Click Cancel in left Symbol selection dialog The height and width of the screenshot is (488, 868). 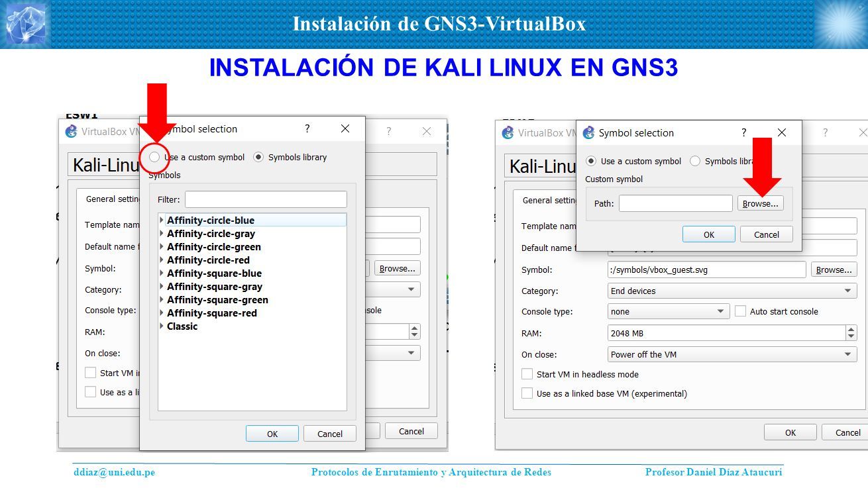(330, 434)
